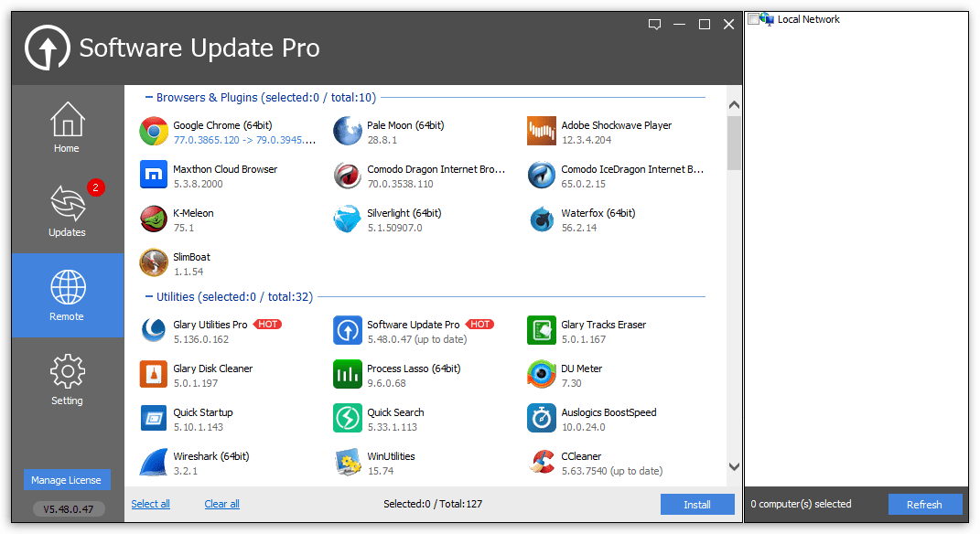The width and height of the screenshot is (980, 534).
Task: Click the DU Meter version 7.30
Action: click(571, 383)
